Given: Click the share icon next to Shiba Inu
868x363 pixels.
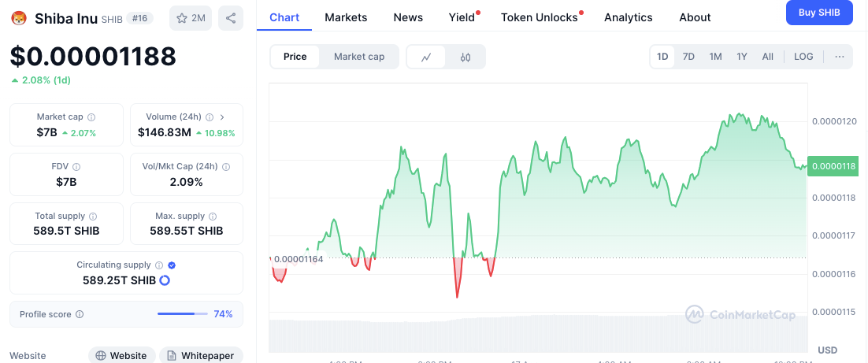Looking at the screenshot, I should click(x=230, y=18).
